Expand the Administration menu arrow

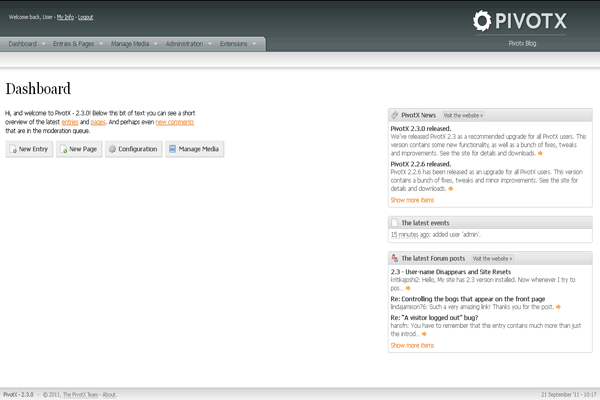210,44
